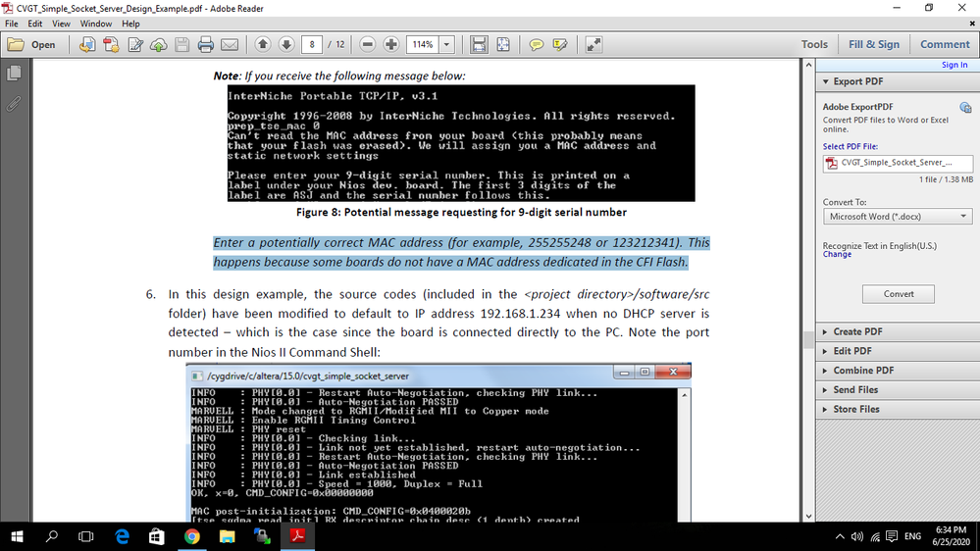
Task: Click the scrolling mode page icon
Action: [x=480, y=44]
